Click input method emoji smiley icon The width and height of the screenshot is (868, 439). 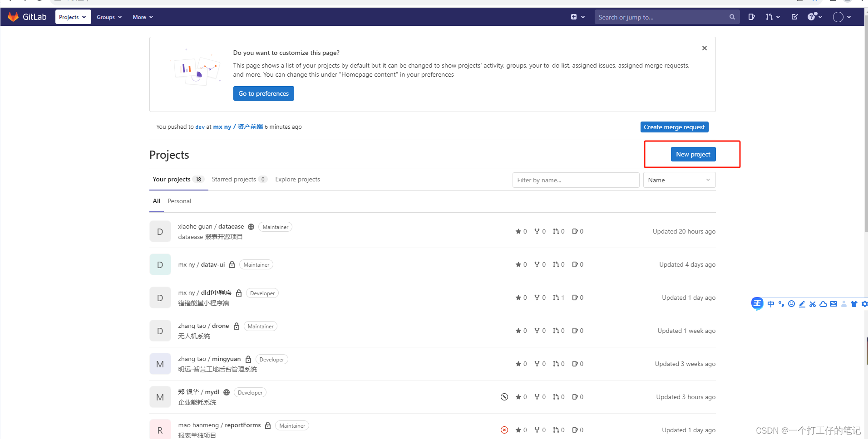coord(791,304)
